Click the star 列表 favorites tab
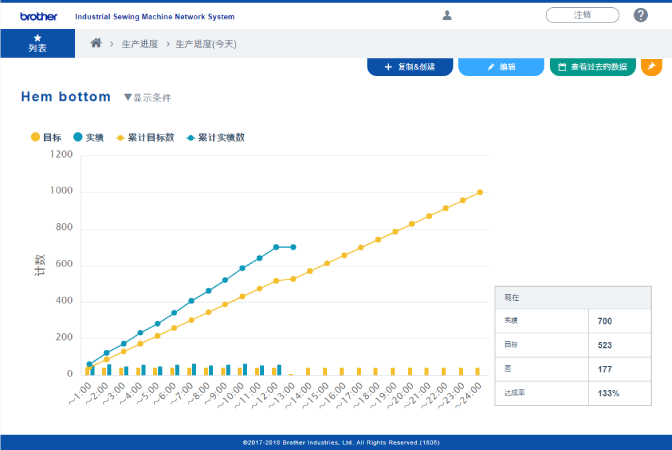Screen dimensions: 672x450 tap(37, 43)
